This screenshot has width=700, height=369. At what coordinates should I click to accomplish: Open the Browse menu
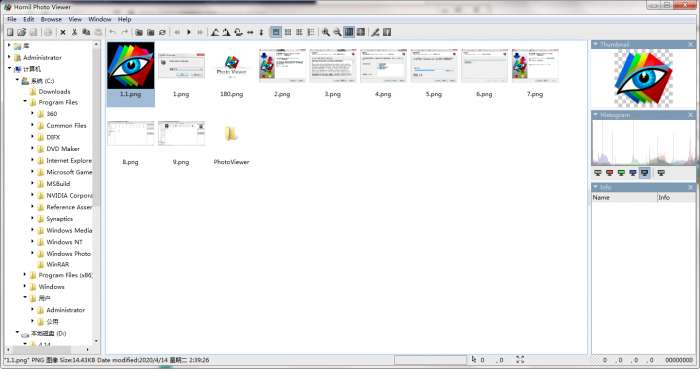coord(51,19)
